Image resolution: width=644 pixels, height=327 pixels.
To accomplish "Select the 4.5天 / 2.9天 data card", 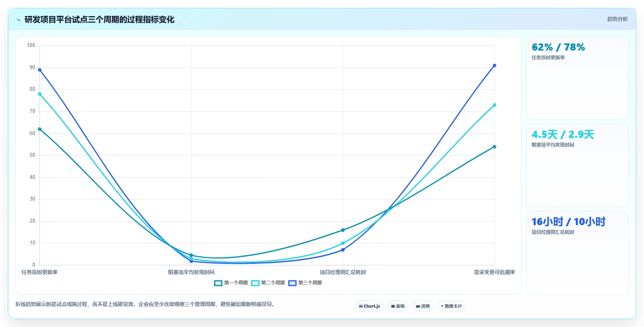I will tap(577, 165).
